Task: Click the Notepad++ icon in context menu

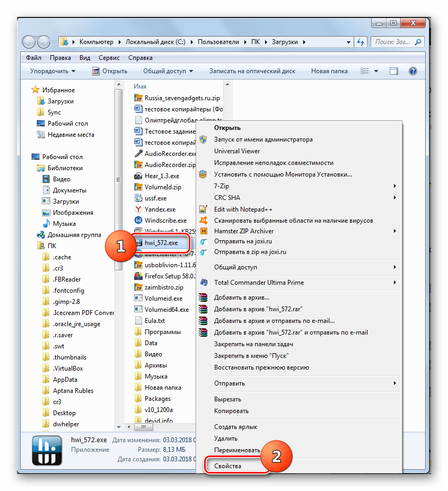Action: (x=203, y=209)
